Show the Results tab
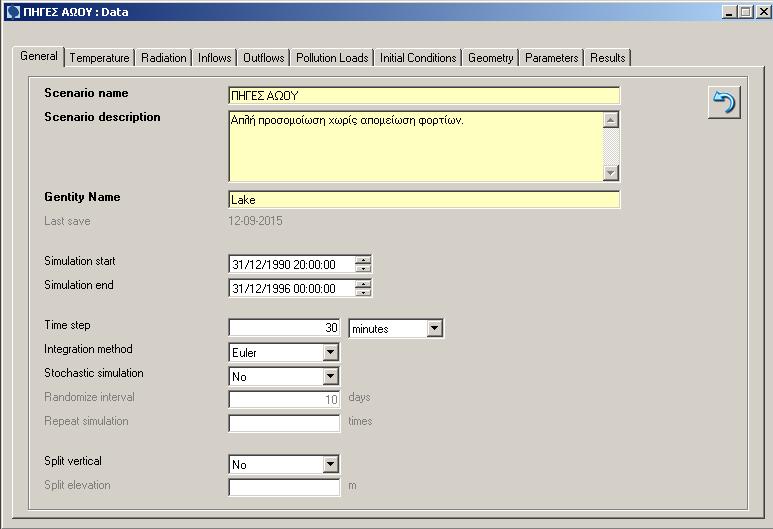 tap(608, 58)
